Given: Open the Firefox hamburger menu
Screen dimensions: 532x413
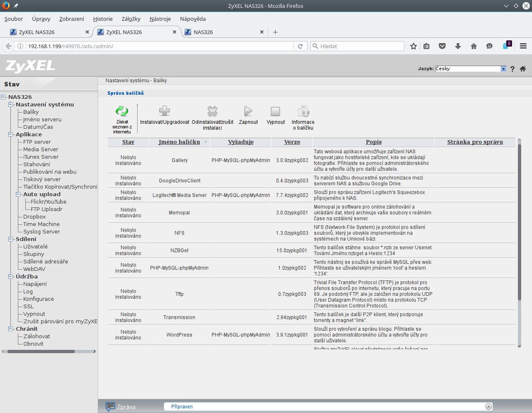Looking at the screenshot, I should pyautogui.click(x=523, y=46).
